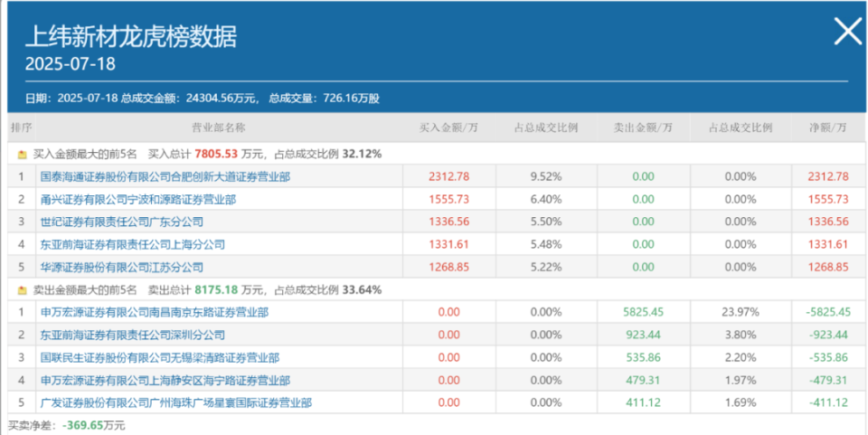Select buy amount 1331.61 cell
The image size is (868, 435).
coord(449,244)
